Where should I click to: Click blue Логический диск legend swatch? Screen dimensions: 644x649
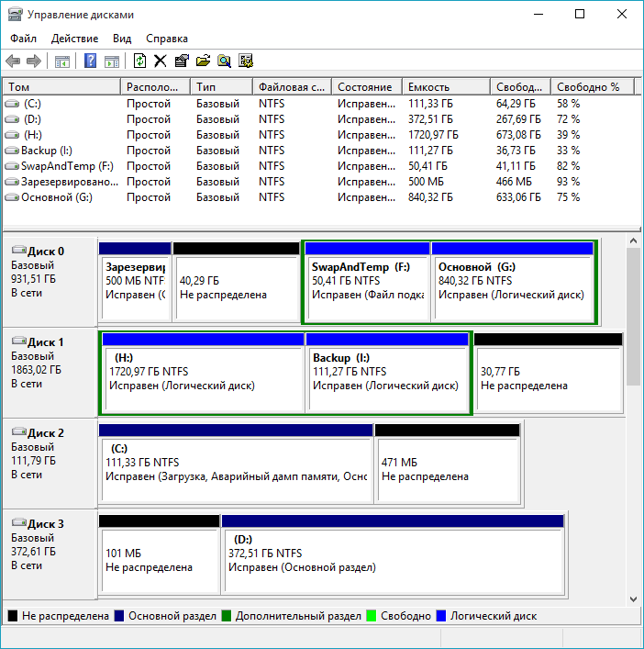(441, 616)
